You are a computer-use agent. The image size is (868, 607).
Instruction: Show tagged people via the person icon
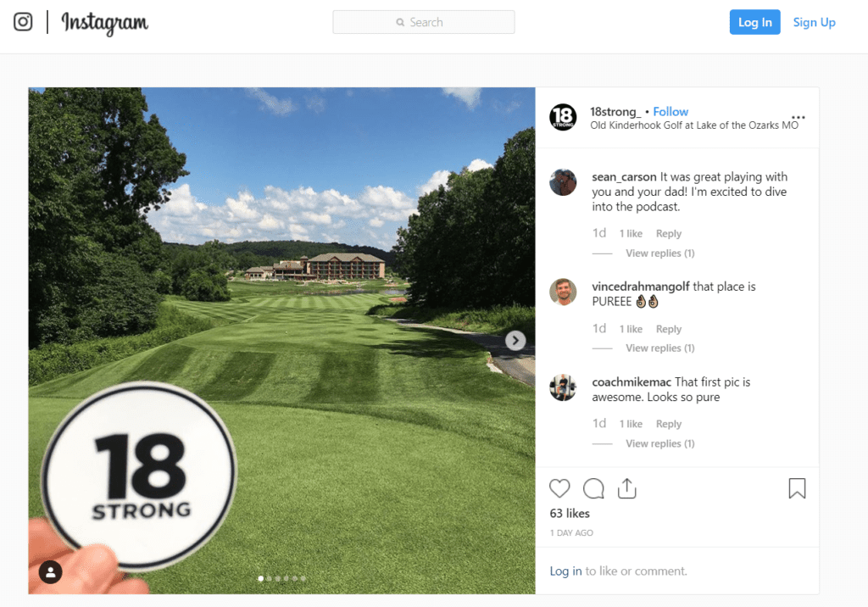(50, 572)
